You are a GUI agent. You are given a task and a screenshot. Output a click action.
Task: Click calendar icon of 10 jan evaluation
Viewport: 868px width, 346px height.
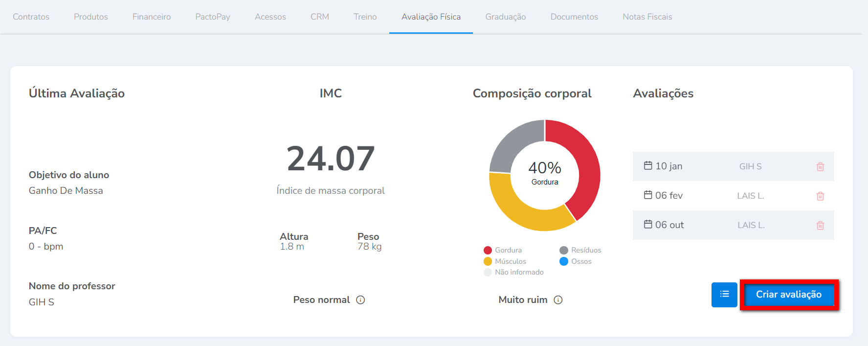pyautogui.click(x=648, y=166)
